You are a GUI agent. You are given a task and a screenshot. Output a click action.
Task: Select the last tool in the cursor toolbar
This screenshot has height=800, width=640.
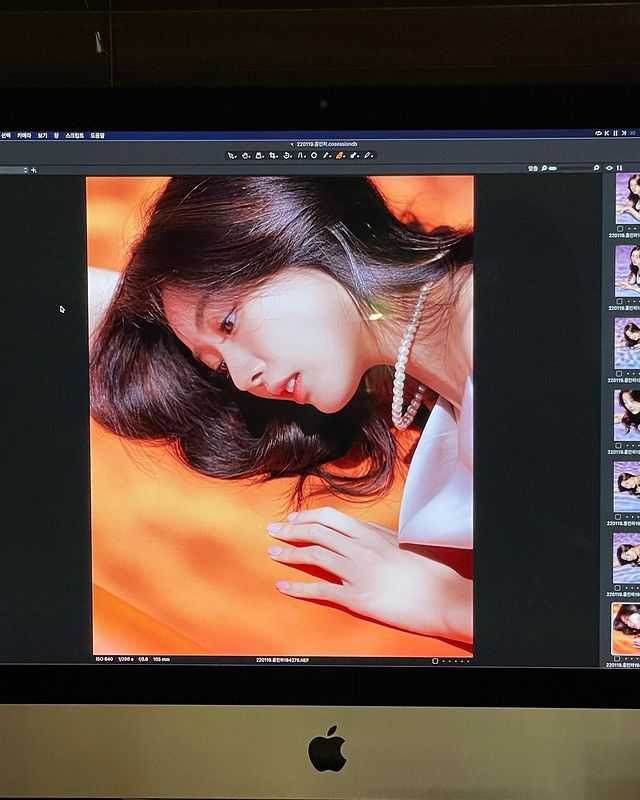point(367,155)
